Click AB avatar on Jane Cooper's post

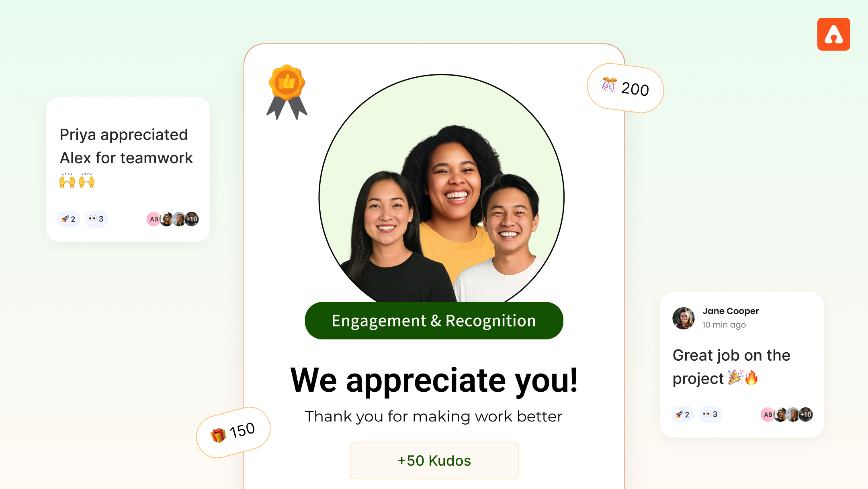point(768,415)
